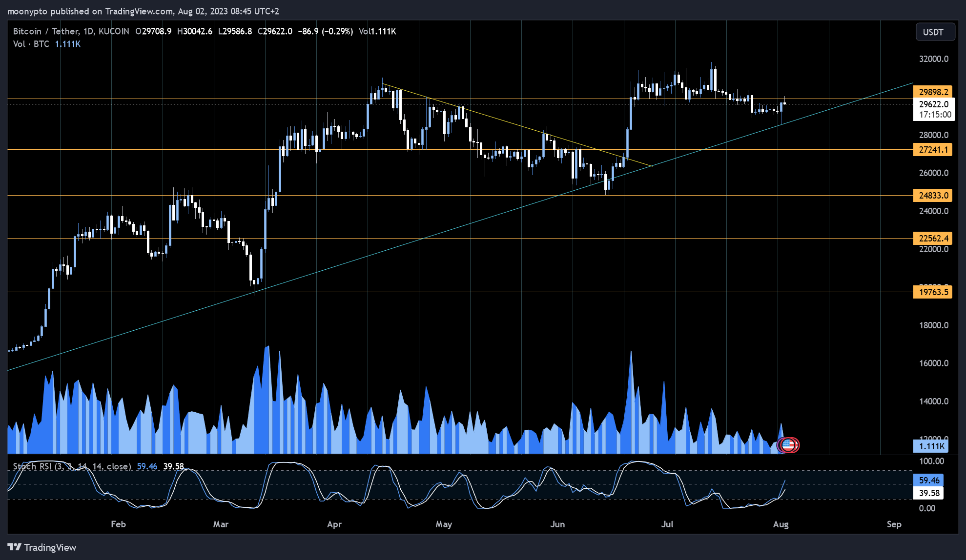This screenshot has height=560, width=966.
Task: Select the Aug label on time axis
Action: [x=781, y=524]
